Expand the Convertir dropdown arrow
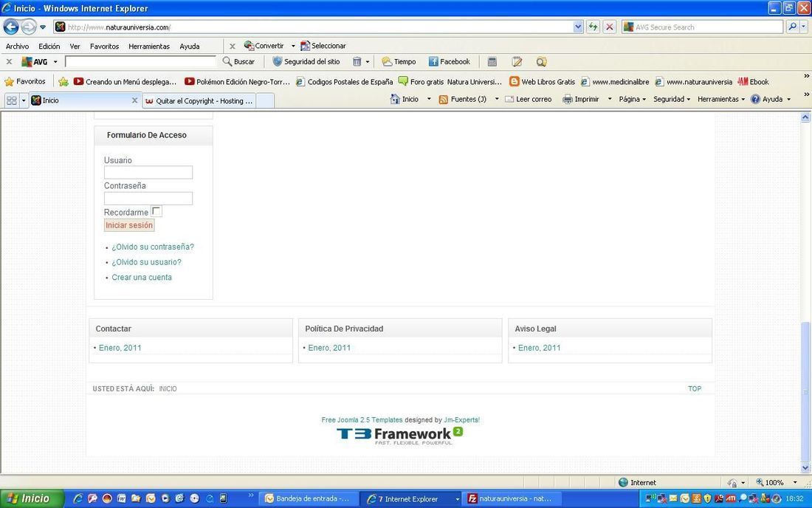This screenshot has width=812, height=508. pyautogui.click(x=293, y=46)
